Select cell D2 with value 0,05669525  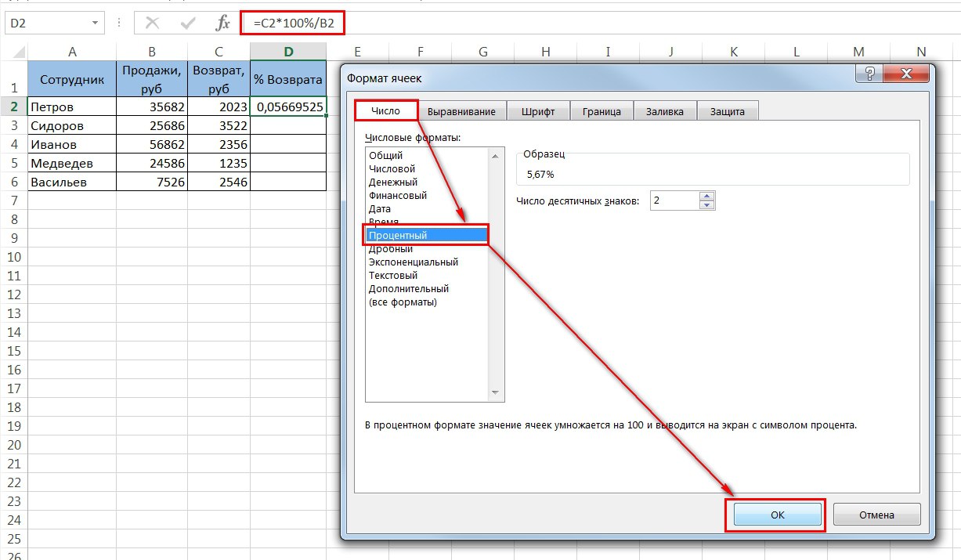coord(288,107)
